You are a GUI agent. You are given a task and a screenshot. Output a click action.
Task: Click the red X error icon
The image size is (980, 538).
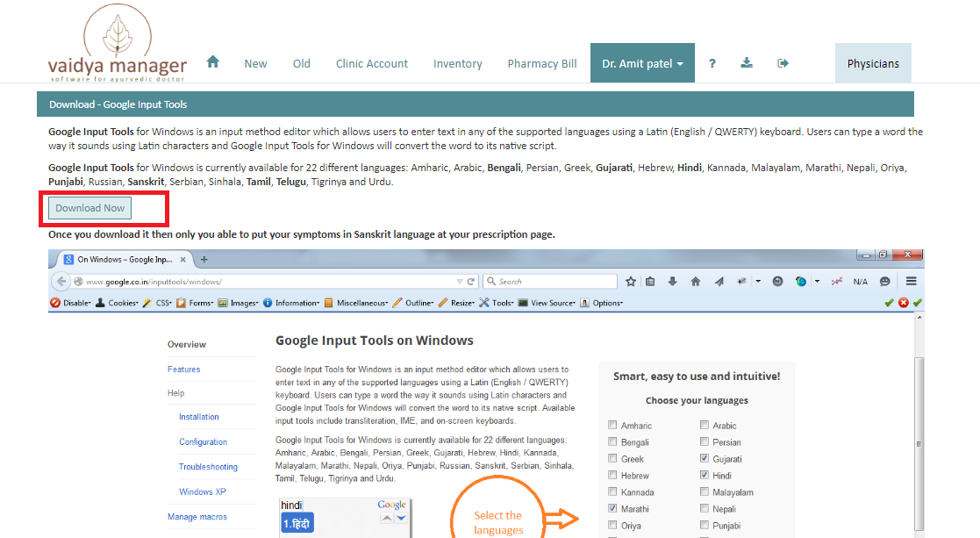point(903,303)
